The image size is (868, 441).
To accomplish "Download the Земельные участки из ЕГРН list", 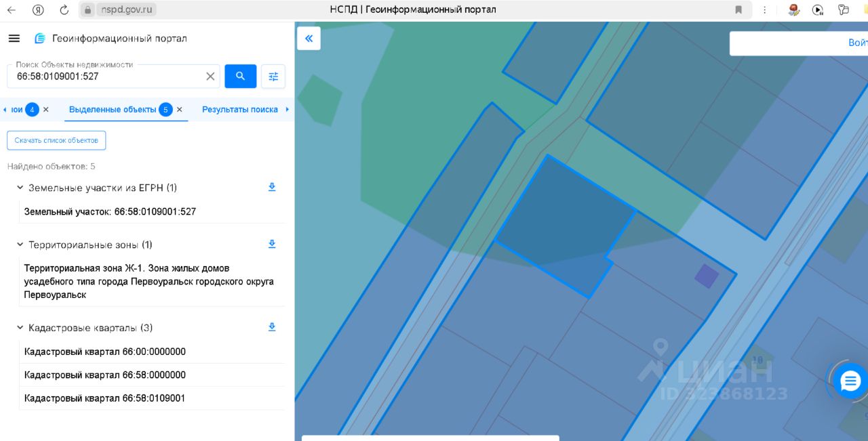I will pos(272,187).
